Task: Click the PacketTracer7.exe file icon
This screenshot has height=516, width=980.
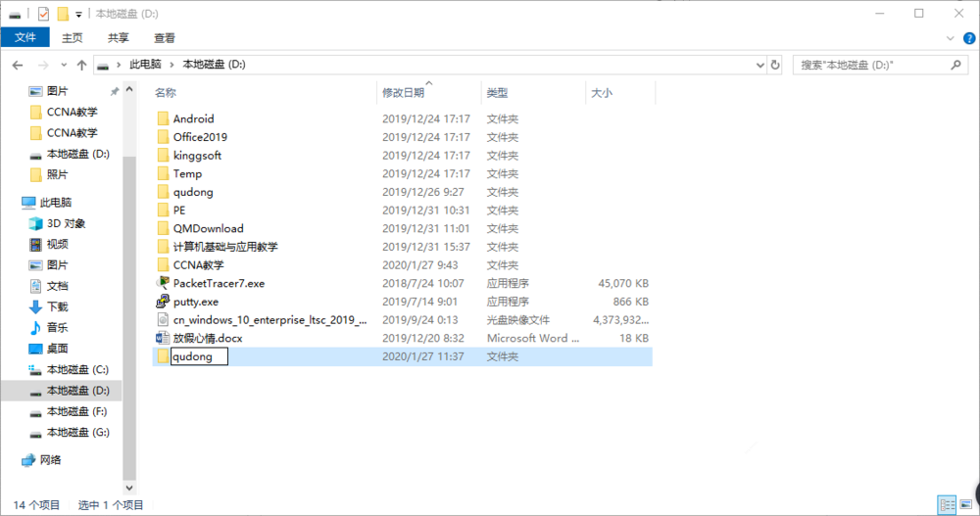Action: pos(163,283)
